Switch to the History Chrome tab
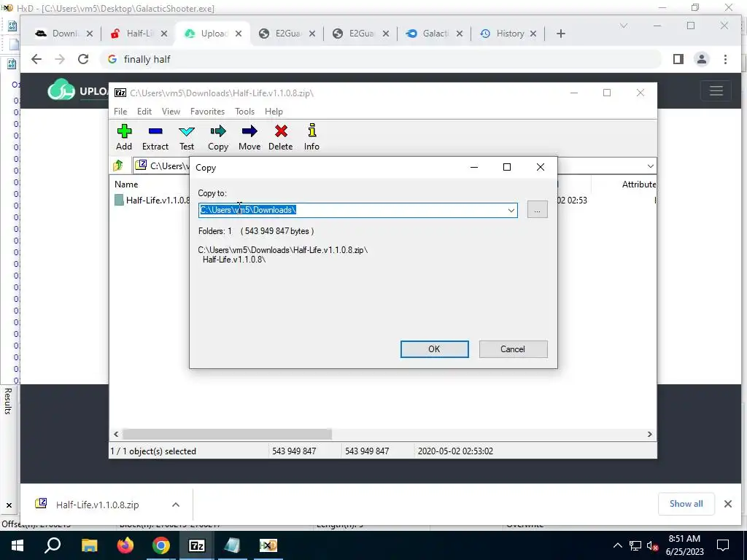This screenshot has width=747, height=560. tap(508, 34)
